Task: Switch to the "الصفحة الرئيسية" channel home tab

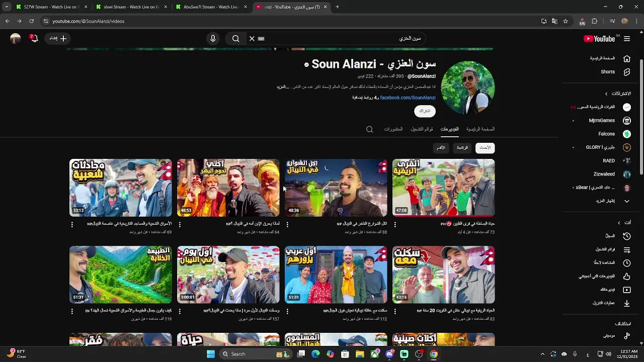Action: coord(480,129)
